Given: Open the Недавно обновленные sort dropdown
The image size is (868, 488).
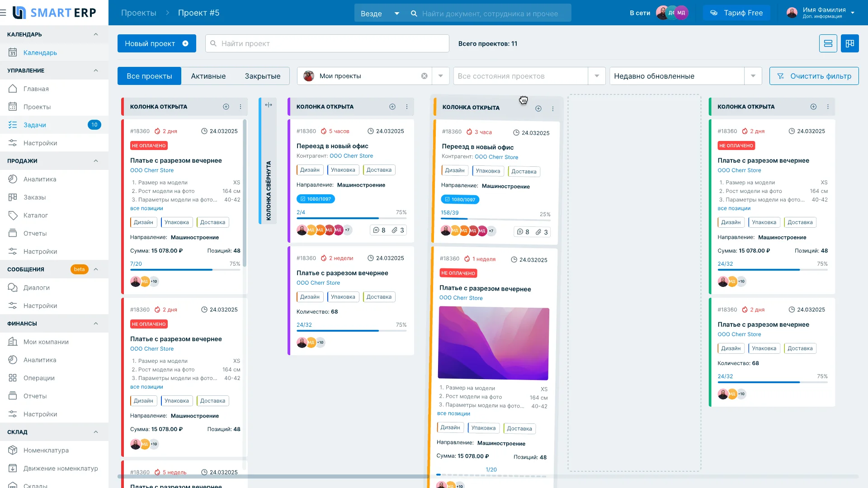Looking at the screenshot, I should [x=685, y=76].
